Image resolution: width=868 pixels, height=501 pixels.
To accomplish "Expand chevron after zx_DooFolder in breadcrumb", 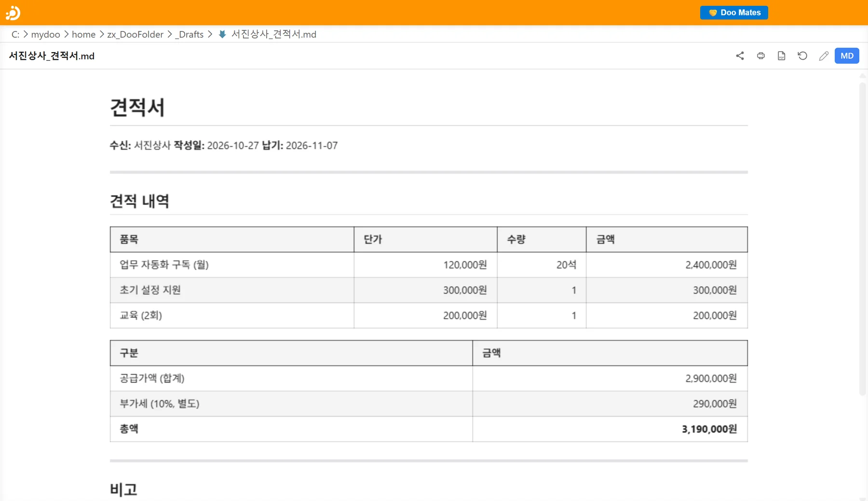I will pyautogui.click(x=169, y=34).
